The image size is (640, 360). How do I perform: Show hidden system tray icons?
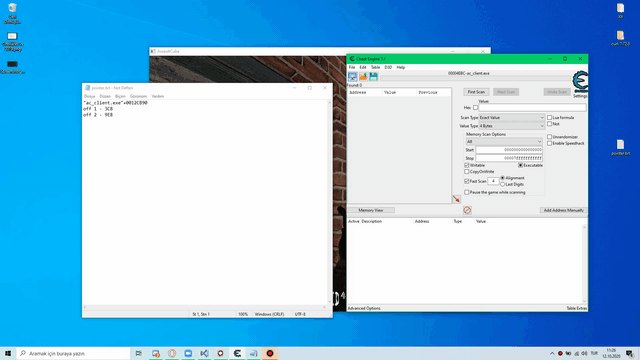pyautogui.click(x=552, y=353)
